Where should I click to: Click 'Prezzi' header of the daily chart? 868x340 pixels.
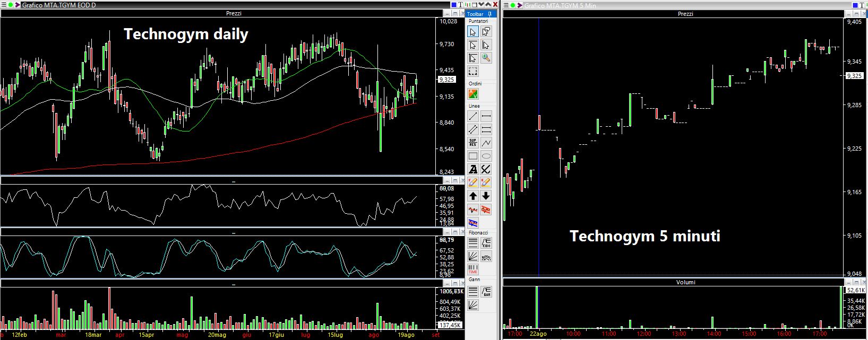[x=234, y=13]
